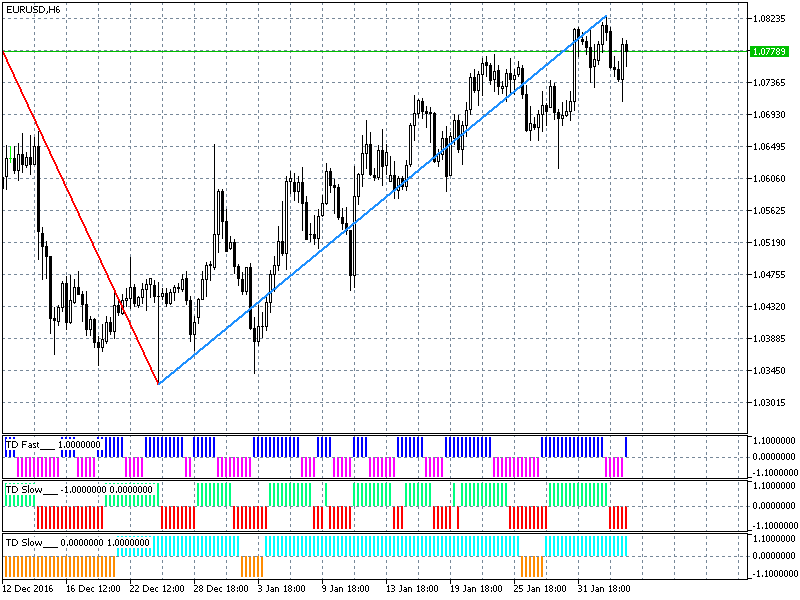This screenshot has height=600, width=800.
Task: Click the 16 Dec 12:00 time label
Action: [x=93, y=589]
